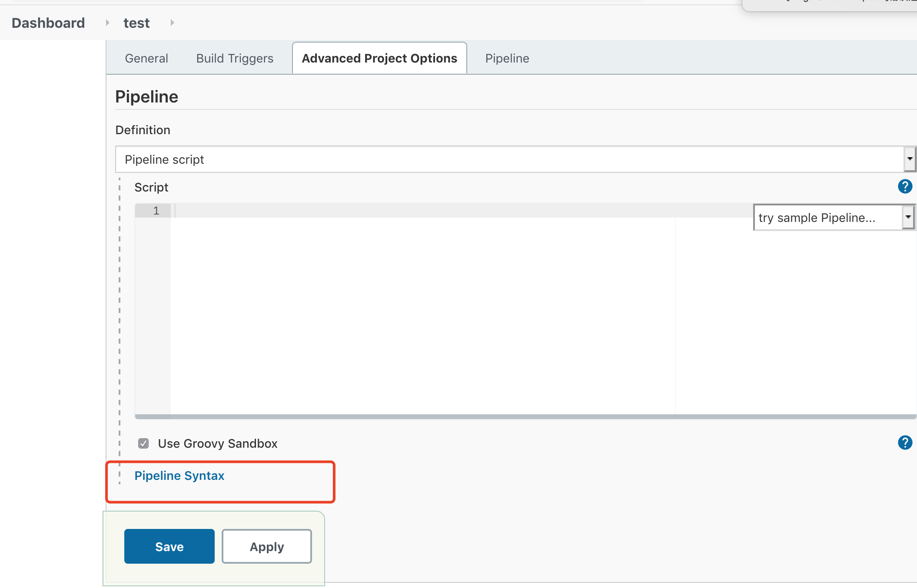The height and width of the screenshot is (588, 917).
Task: Go to the Pipeline tab
Action: (x=507, y=58)
